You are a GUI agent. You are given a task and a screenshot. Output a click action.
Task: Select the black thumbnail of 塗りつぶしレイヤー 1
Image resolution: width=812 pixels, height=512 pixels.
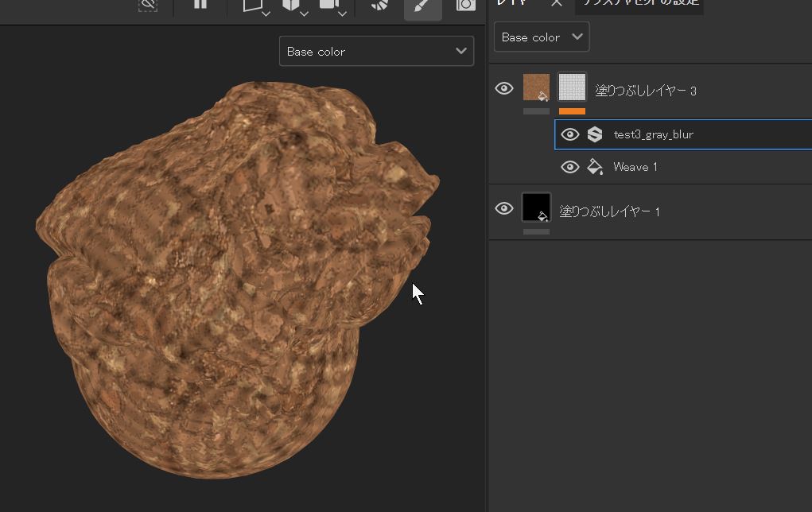536,207
